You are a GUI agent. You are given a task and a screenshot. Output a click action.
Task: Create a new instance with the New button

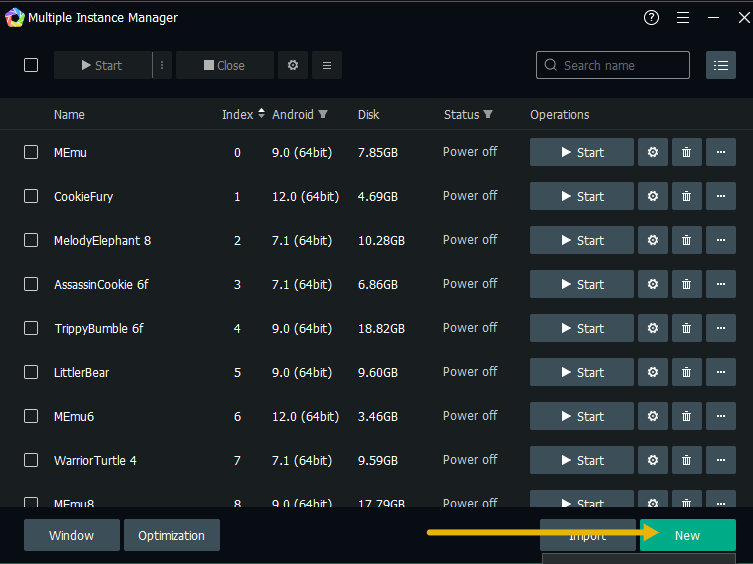688,535
